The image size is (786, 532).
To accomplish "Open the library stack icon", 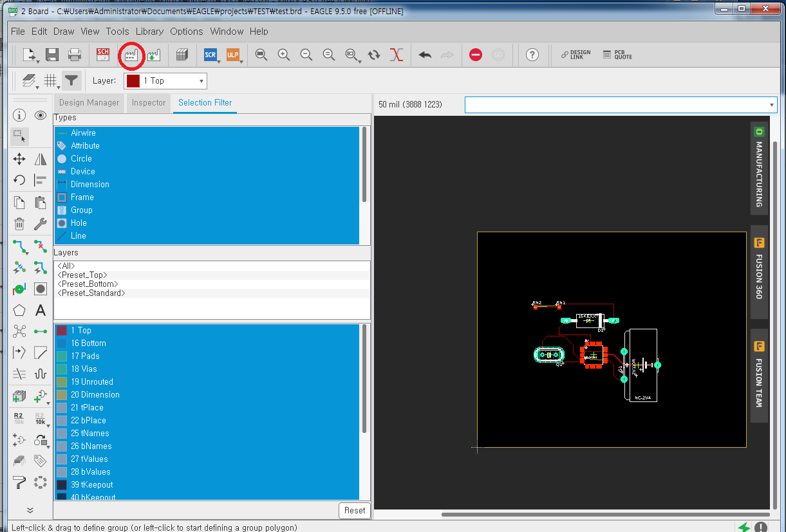I will coord(182,55).
